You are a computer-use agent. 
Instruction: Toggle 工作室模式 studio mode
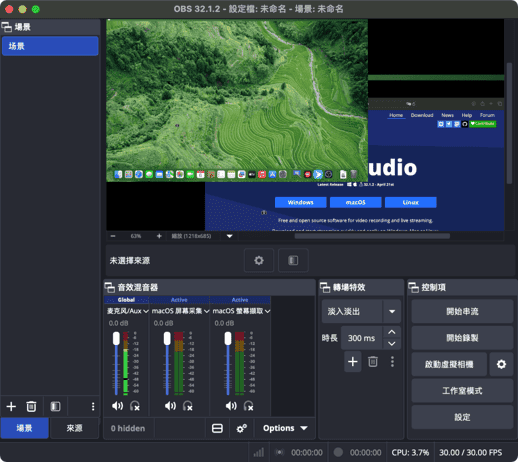(462, 391)
